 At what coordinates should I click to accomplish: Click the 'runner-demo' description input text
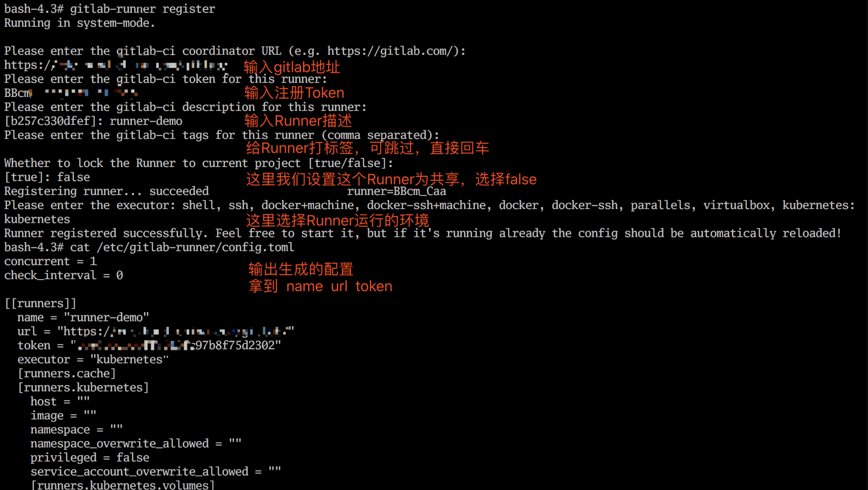146,121
